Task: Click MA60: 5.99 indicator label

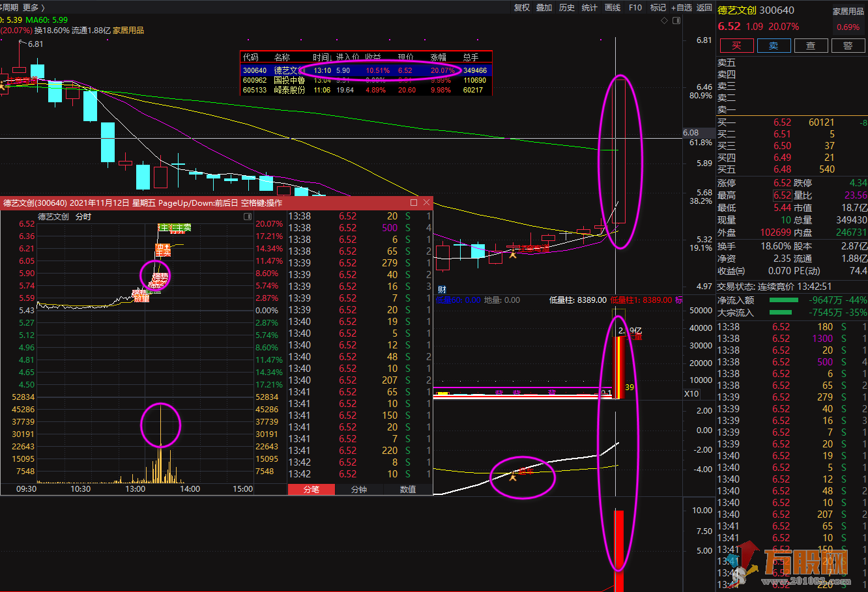Action: point(46,20)
